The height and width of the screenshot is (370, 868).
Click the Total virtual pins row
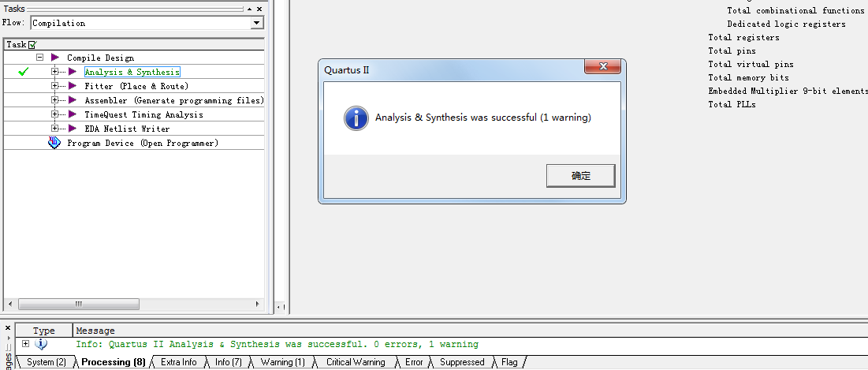[x=751, y=64]
